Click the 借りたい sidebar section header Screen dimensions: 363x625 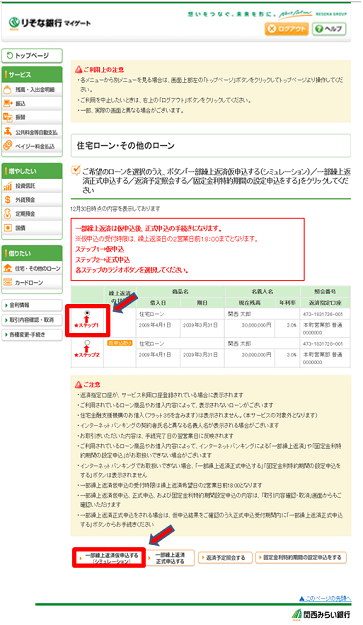[x=32, y=253]
